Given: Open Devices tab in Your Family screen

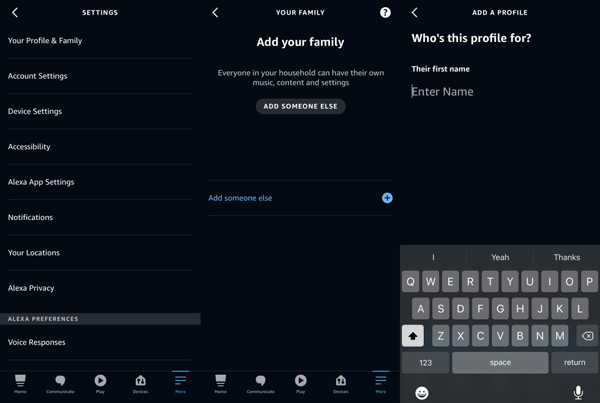Looking at the screenshot, I should click(341, 383).
